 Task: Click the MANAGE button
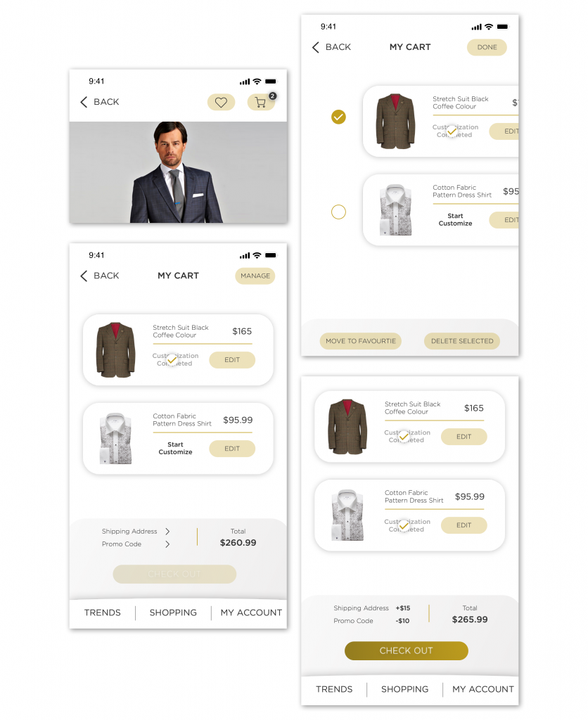pyautogui.click(x=255, y=276)
